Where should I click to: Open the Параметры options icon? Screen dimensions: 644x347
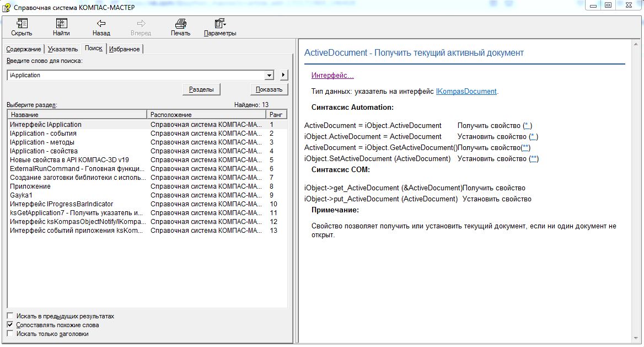pyautogui.click(x=220, y=23)
